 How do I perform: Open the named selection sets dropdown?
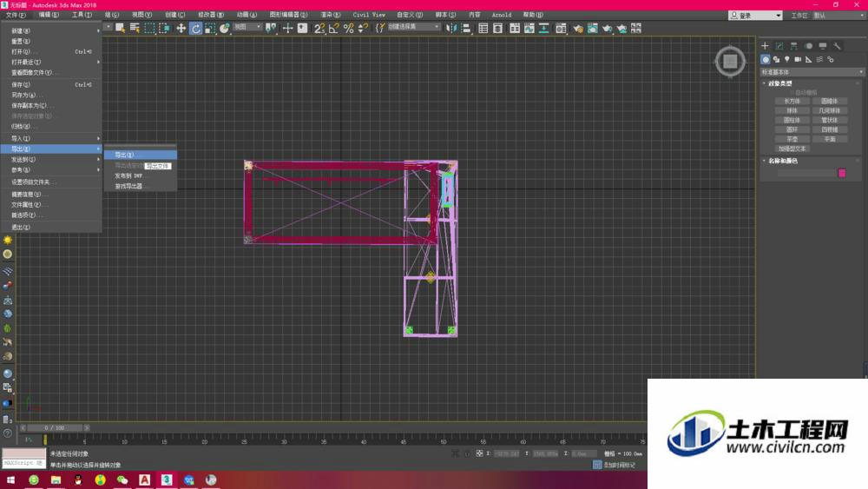(x=413, y=27)
